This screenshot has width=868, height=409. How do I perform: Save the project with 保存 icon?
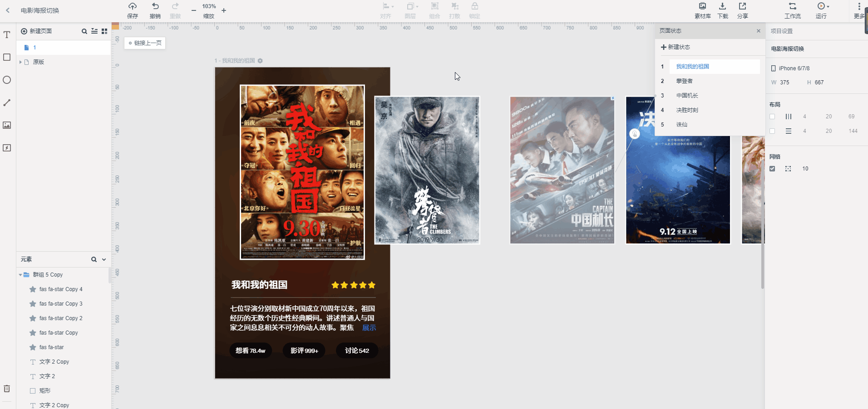point(133,10)
